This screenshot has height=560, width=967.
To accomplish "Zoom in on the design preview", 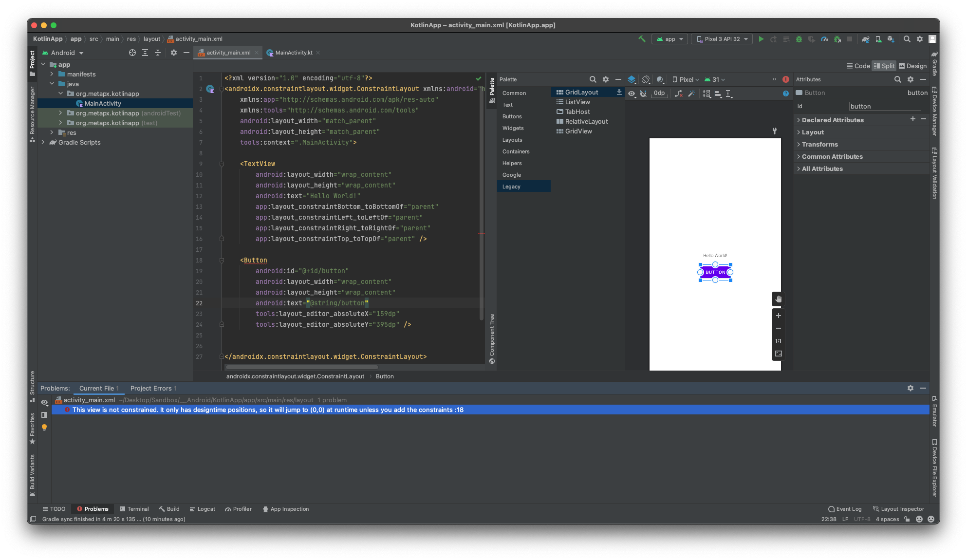I will pyautogui.click(x=779, y=316).
